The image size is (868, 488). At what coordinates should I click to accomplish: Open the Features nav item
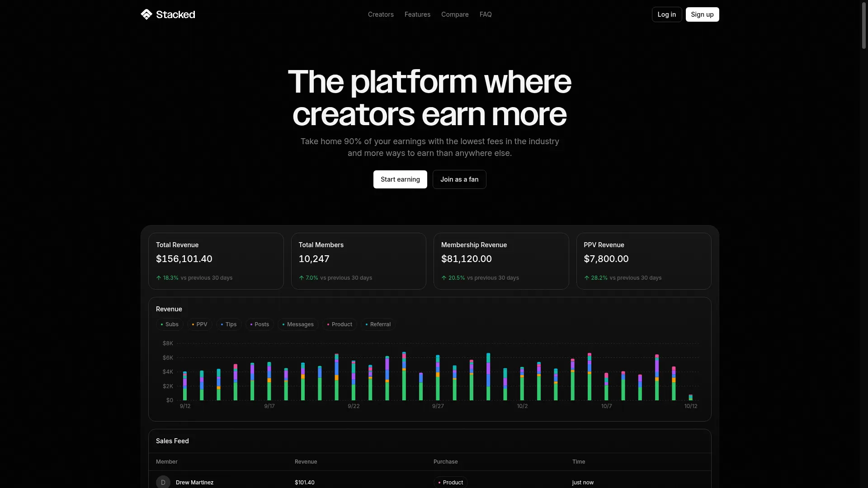tap(417, 14)
